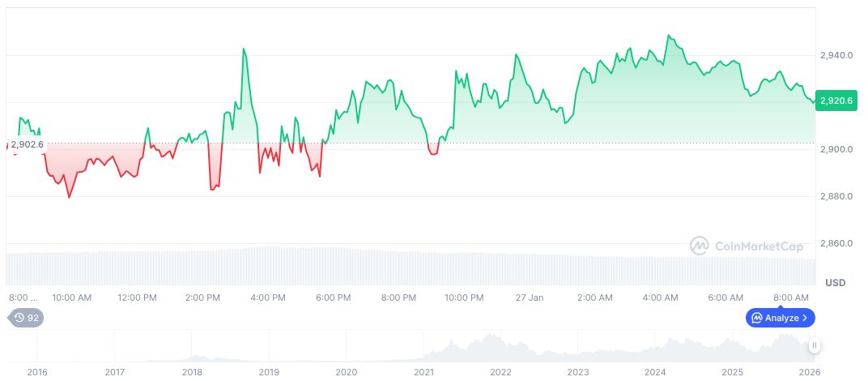Click the CoinMarketCap logo icon watermark
868x381 pixels.
click(x=700, y=245)
